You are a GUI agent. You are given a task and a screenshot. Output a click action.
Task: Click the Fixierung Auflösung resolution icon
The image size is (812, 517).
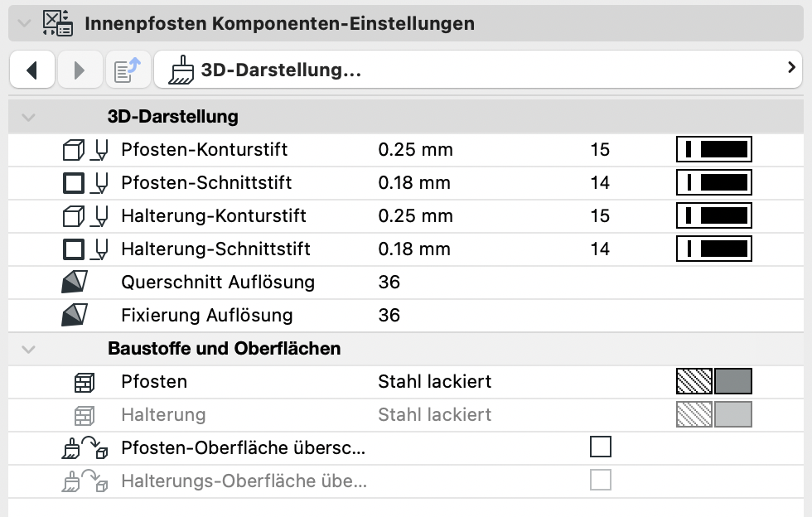point(75,316)
